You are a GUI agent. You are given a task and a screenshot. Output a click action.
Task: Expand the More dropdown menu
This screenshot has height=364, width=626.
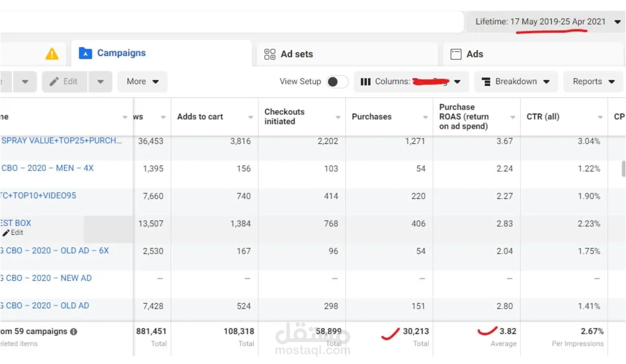(x=142, y=81)
